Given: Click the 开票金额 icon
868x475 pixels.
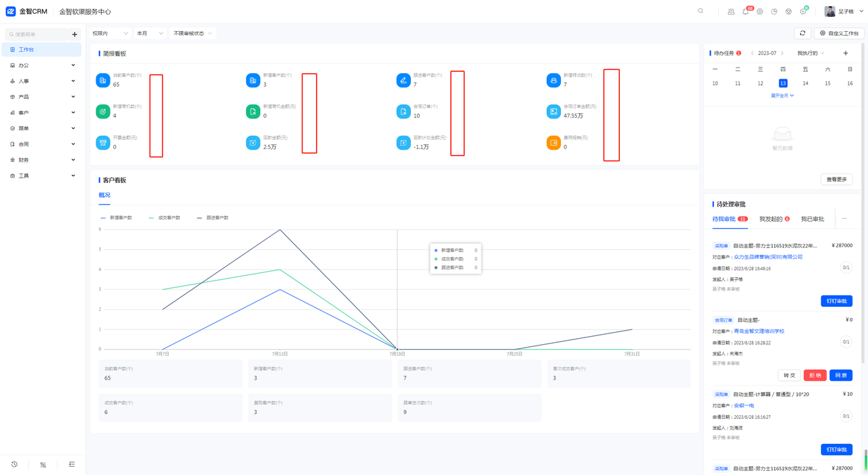Looking at the screenshot, I should coord(102,142).
